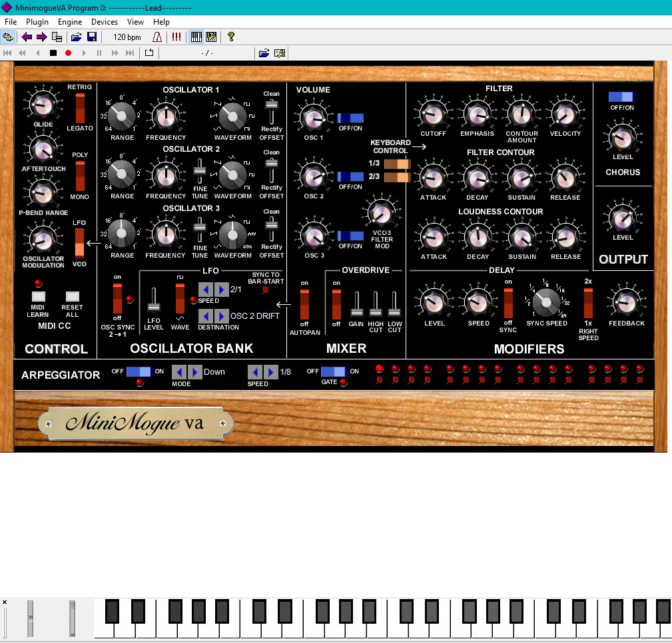Click arpeggiator MODE left arrow
The height and width of the screenshot is (643, 672).
click(179, 372)
